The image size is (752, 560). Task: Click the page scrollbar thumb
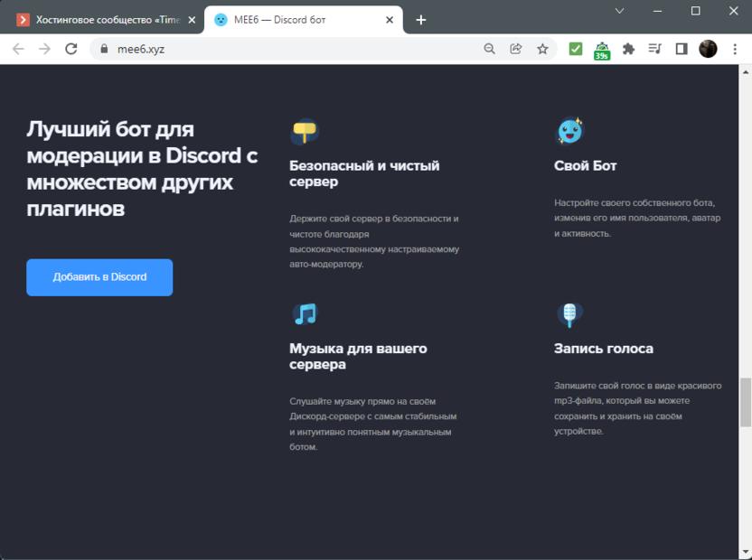746,402
